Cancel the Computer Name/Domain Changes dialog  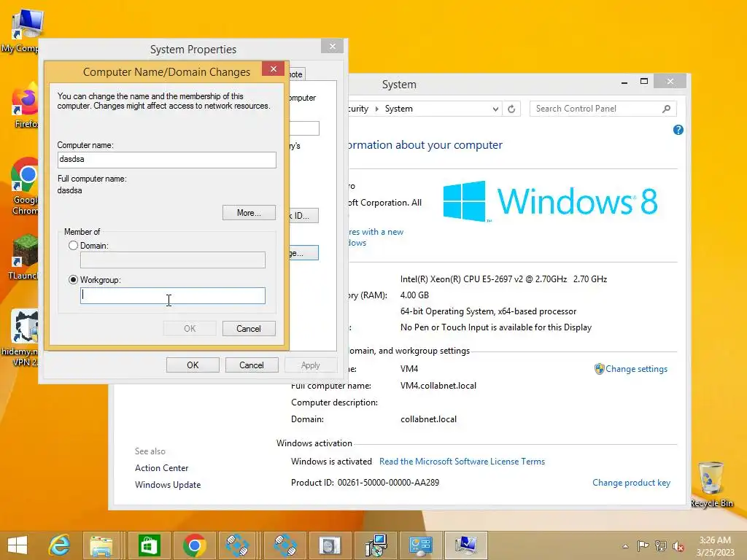click(249, 329)
